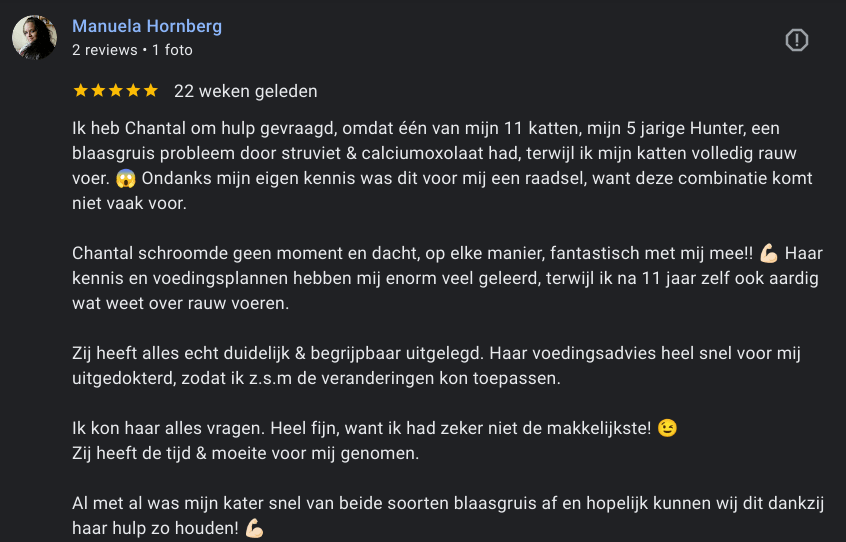This screenshot has width=846, height=542.
Task: Click the fourth star in the rating
Action: click(133, 91)
